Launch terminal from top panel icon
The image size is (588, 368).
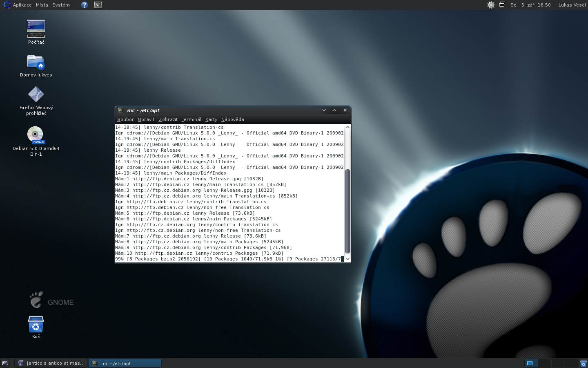coord(98,5)
